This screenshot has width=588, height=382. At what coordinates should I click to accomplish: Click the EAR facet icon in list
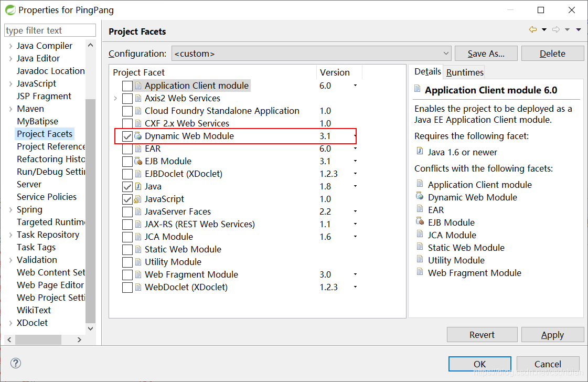(138, 148)
